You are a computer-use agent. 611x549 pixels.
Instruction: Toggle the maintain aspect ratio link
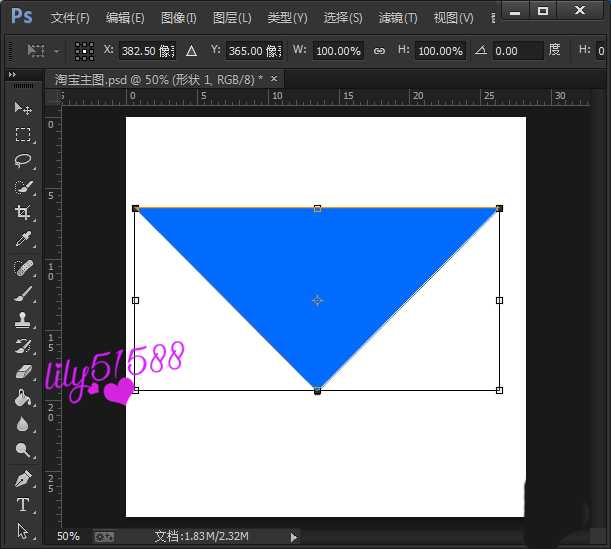tap(379, 50)
